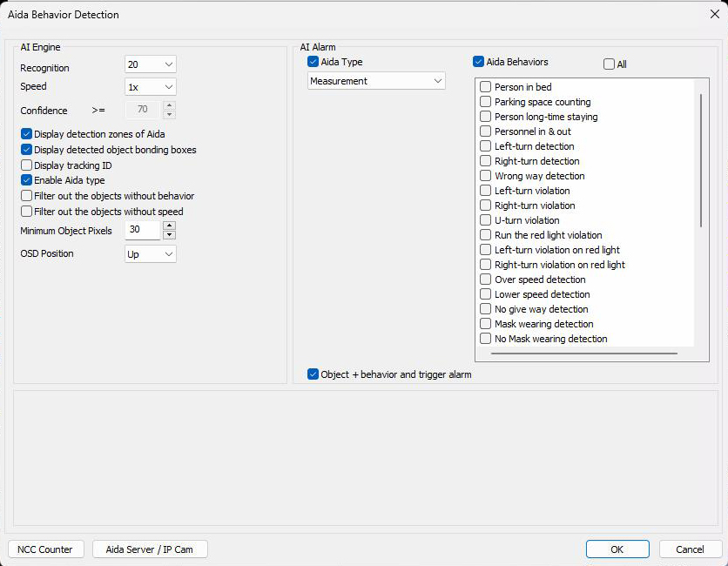Toggle the Aida Type checkbox
This screenshot has height=566, width=728.
[313, 61]
